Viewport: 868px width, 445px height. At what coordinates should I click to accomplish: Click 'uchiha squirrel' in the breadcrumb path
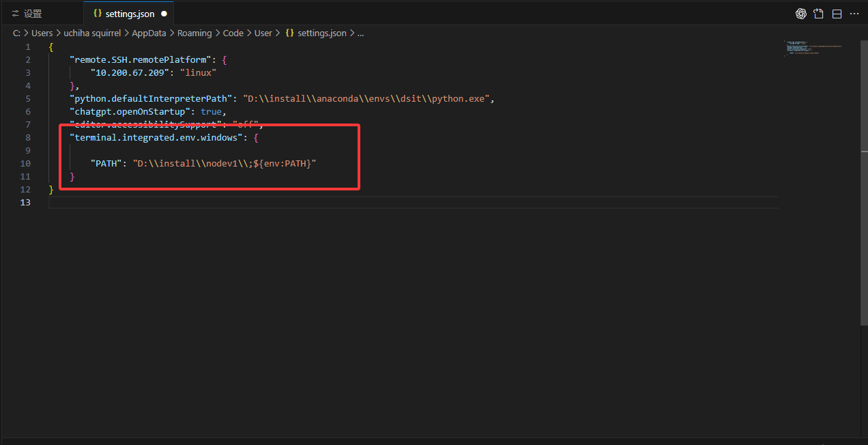coord(92,32)
